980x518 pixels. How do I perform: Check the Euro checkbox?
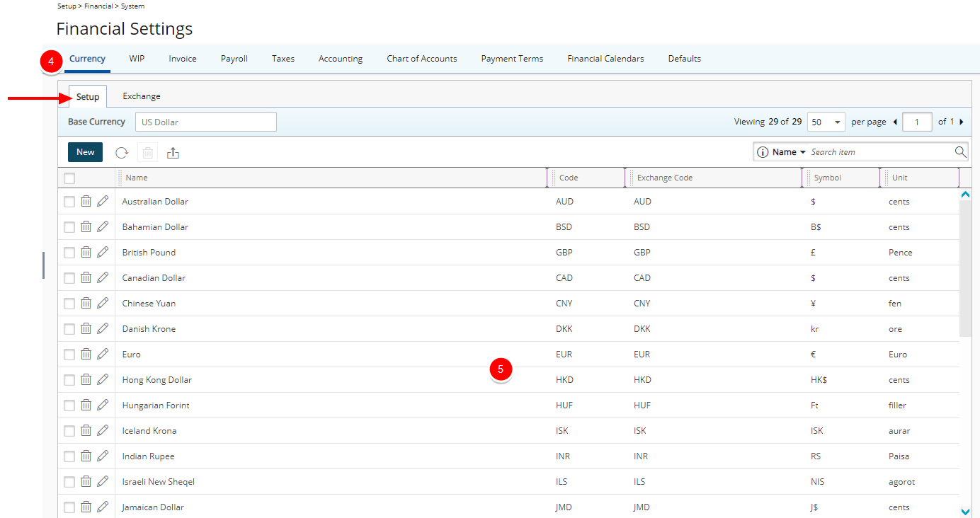click(69, 355)
